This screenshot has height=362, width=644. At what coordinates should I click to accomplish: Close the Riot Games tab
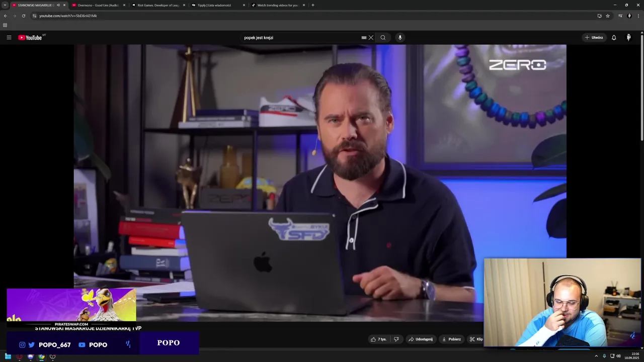click(x=184, y=5)
